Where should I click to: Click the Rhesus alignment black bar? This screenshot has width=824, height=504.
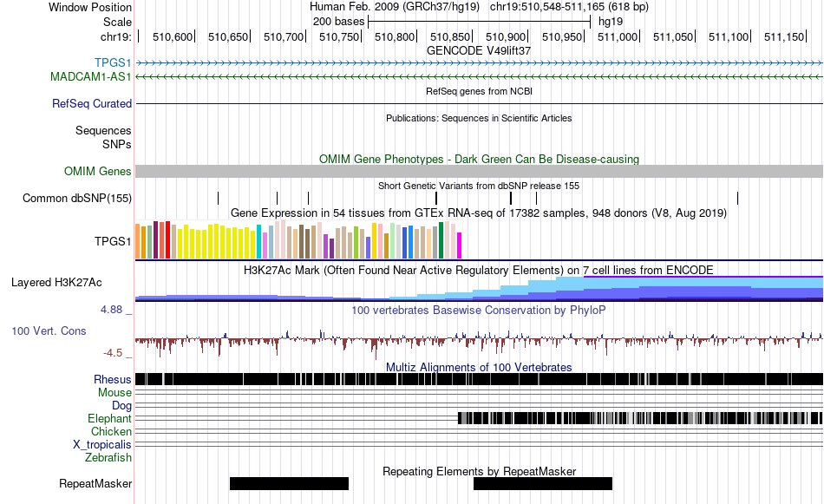point(480,379)
